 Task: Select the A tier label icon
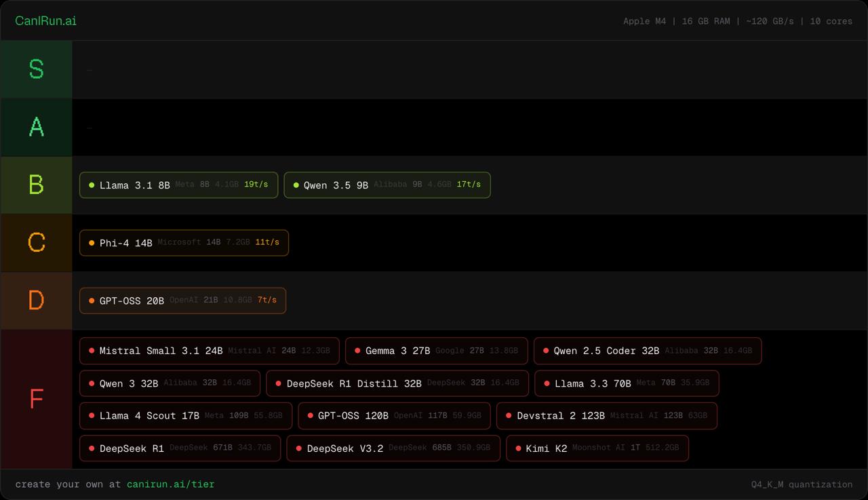(37, 127)
